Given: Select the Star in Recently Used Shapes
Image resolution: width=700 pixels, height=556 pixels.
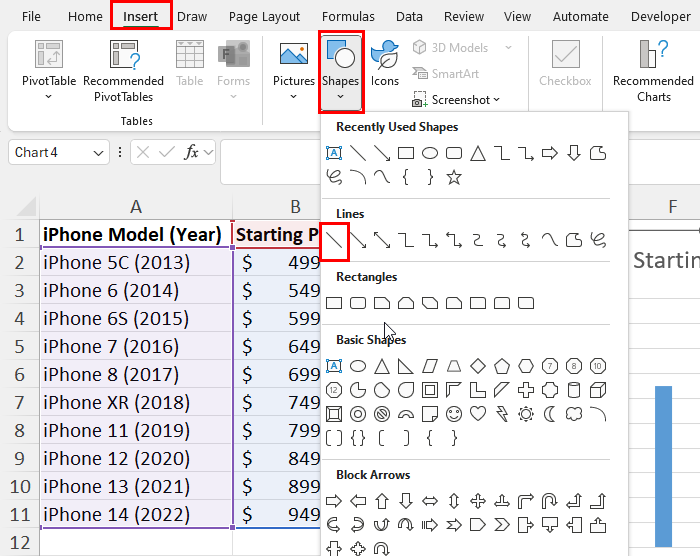Looking at the screenshot, I should pos(454,177).
